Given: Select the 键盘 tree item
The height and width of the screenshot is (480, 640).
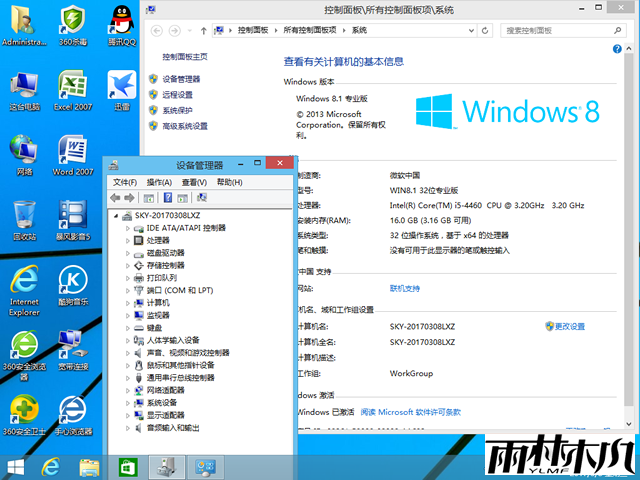Looking at the screenshot, I should pos(154,328).
